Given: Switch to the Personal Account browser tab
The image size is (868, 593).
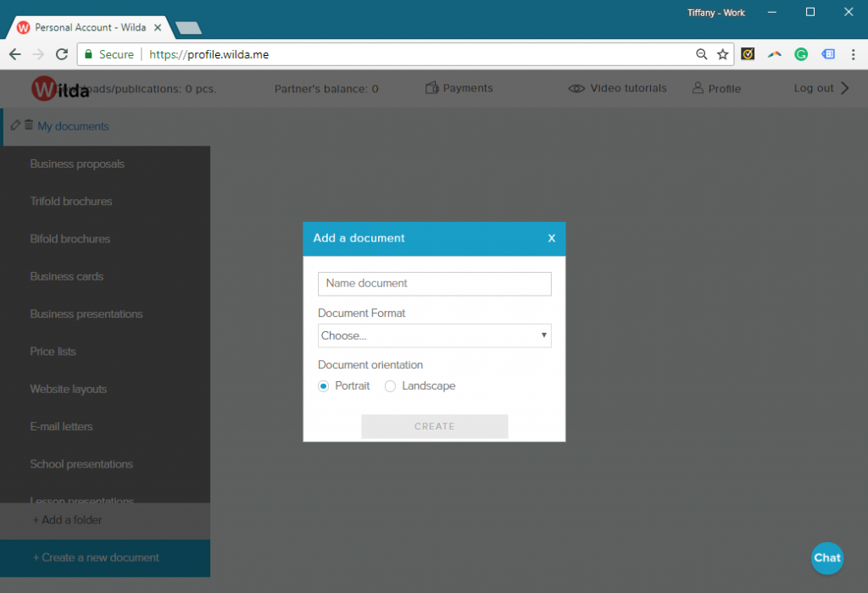Looking at the screenshot, I should point(85,26).
